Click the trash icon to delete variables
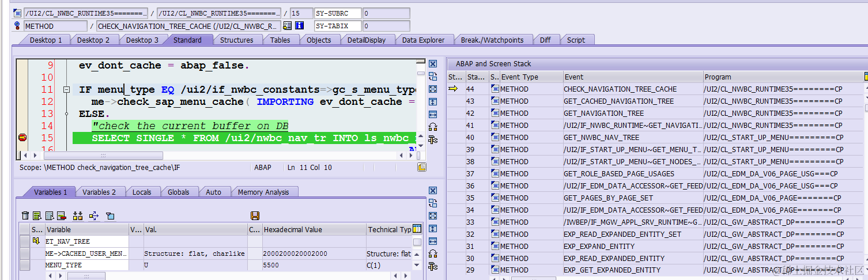This screenshot has width=868, height=280. click(x=25, y=215)
